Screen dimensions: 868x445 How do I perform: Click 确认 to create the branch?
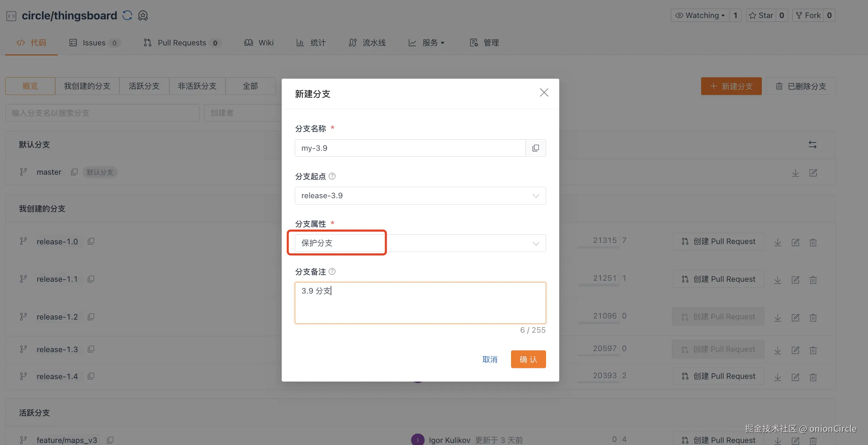[528, 359]
